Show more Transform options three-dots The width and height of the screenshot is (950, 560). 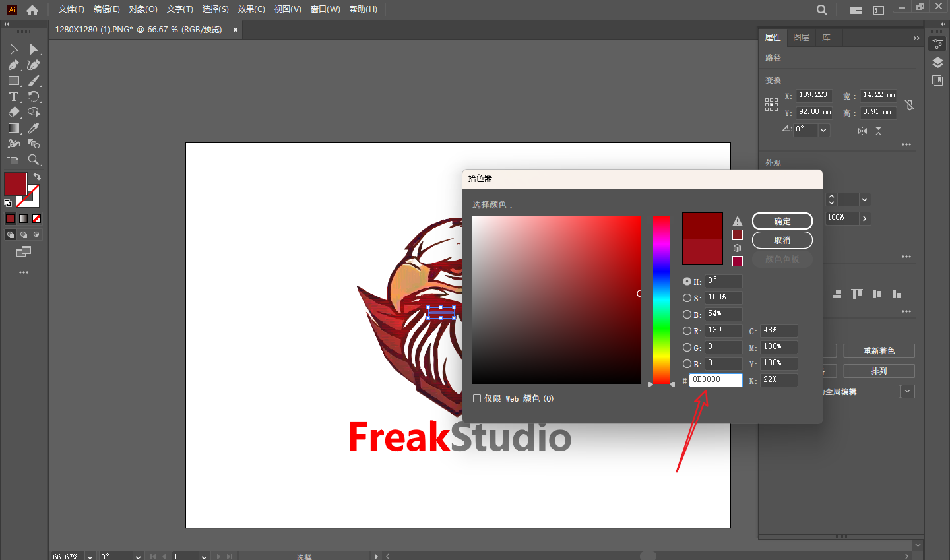point(906,144)
